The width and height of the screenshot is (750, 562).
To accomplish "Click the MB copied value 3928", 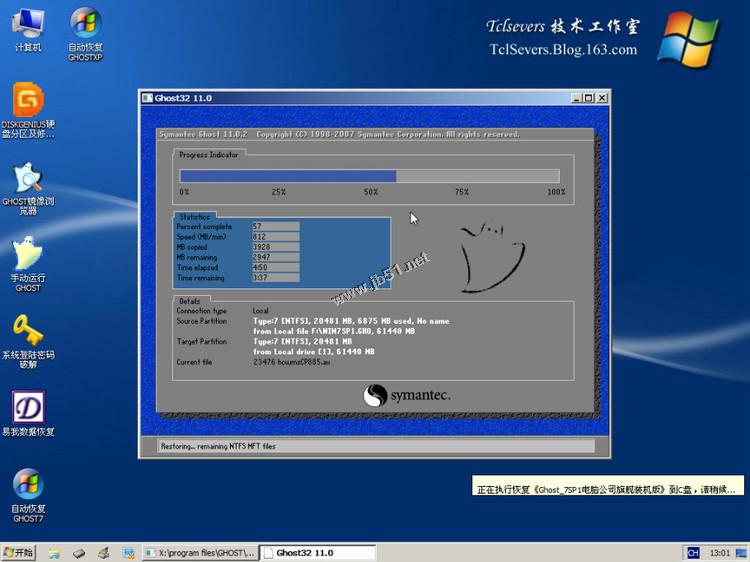I will coord(276,247).
